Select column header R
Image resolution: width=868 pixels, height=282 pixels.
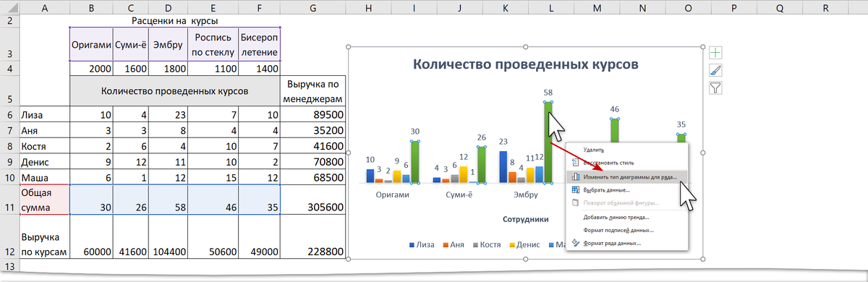tap(826, 7)
